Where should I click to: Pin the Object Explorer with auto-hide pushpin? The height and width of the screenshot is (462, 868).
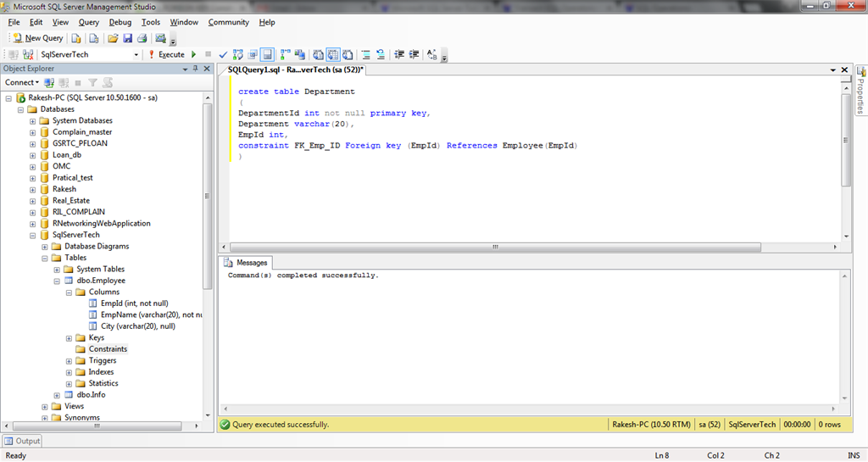tap(194, 69)
